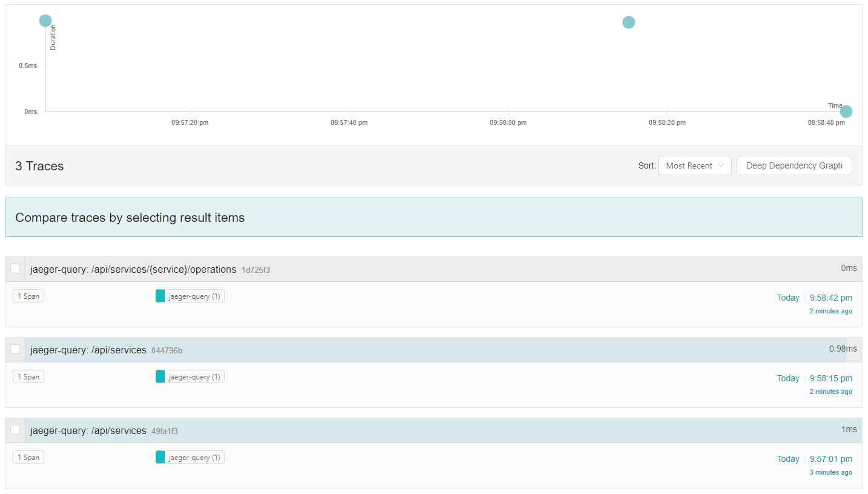The height and width of the screenshot is (494, 868).
Task: Click the scatter dot near 09:58:15 pm
Action: [x=629, y=22]
